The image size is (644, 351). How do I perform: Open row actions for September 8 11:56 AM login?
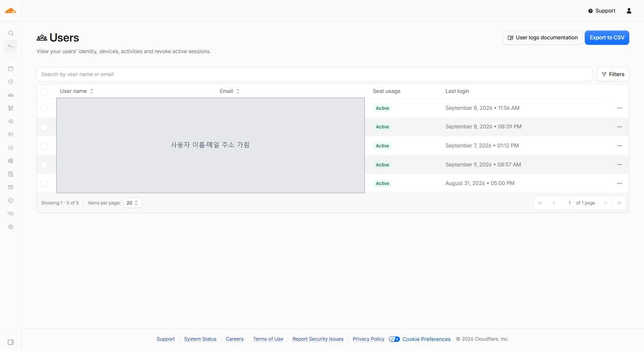pyautogui.click(x=619, y=108)
